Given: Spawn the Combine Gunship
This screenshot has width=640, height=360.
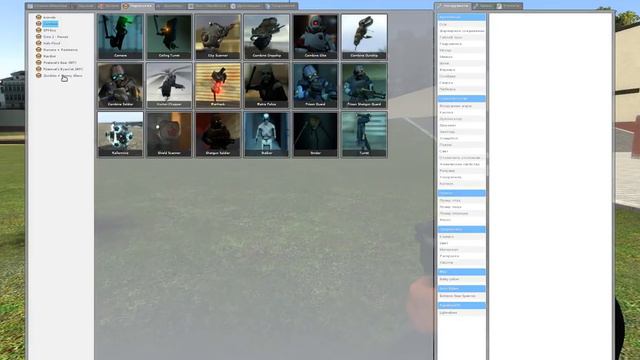Looking at the screenshot, I should tap(364, 37).
